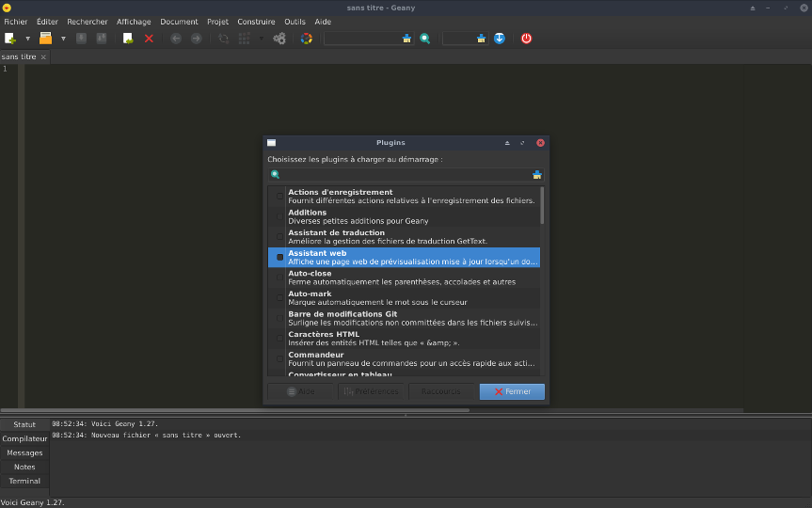The width and height of the screenshot is (812, 508).
Task: Open the Projet menu
Action: tap(217, 22)
